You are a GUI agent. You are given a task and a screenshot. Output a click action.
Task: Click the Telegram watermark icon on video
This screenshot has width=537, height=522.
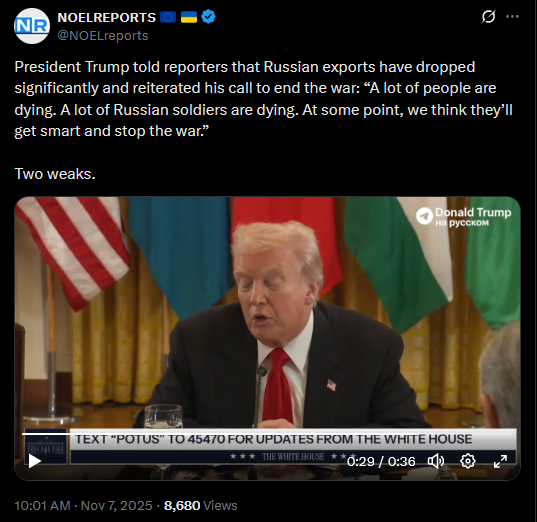[424, 216]
